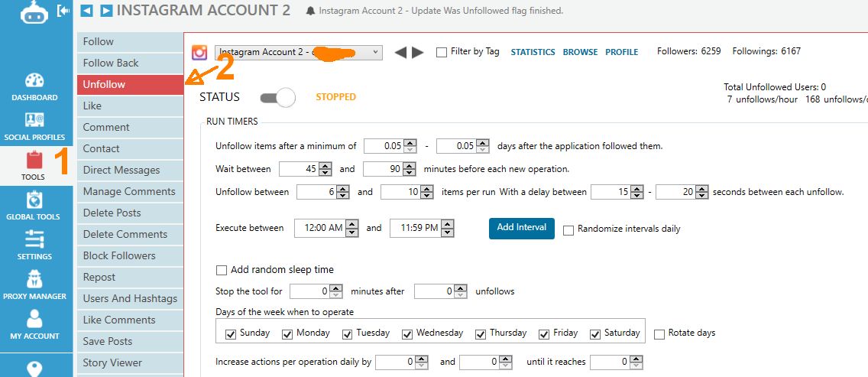Viewport: 868px width, 377px height.
Task: Uncheck the Sunday checkbox
Action: [231, 333]
